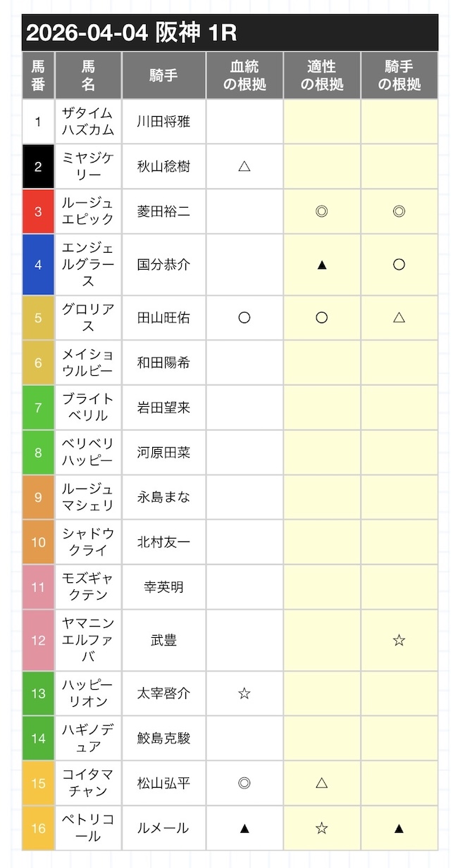The width and height of the screenshot is (451, 868).
Task: Select the ▲ mark in ルメール's 騎手の根拠 cell
Action: point(399,828)
